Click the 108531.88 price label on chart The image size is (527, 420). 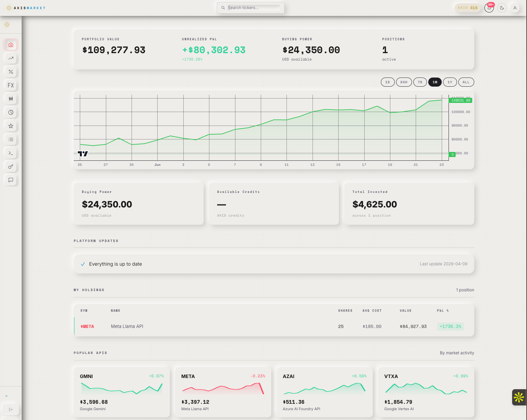[460, 101]
